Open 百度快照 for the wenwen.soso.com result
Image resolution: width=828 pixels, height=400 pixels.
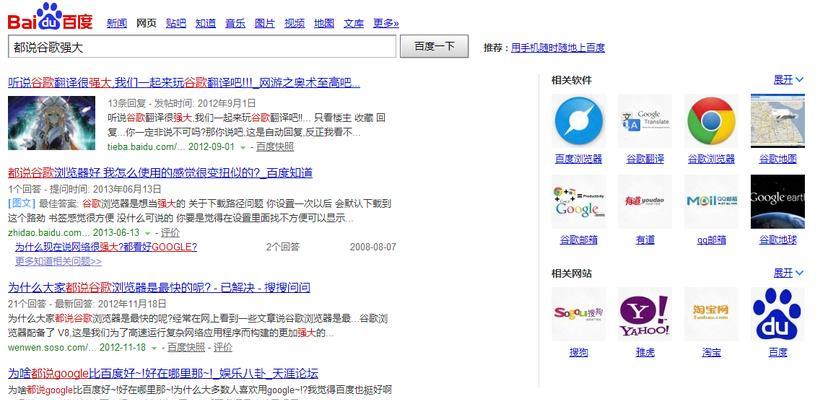point(186,348)
